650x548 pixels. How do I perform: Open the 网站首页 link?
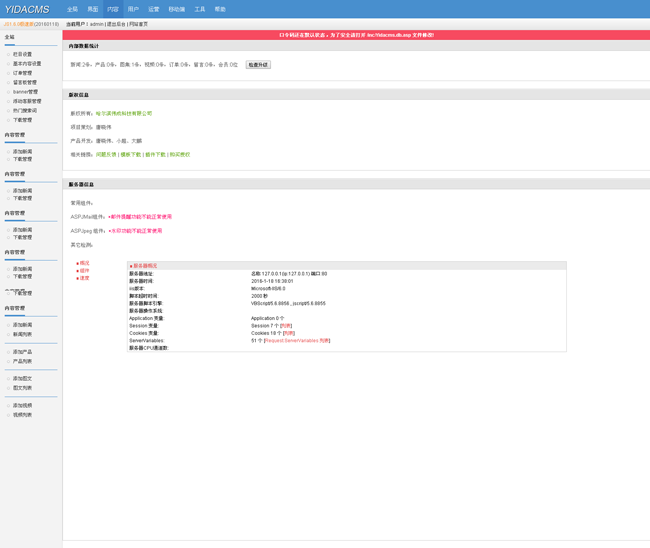tap(138, 24)
